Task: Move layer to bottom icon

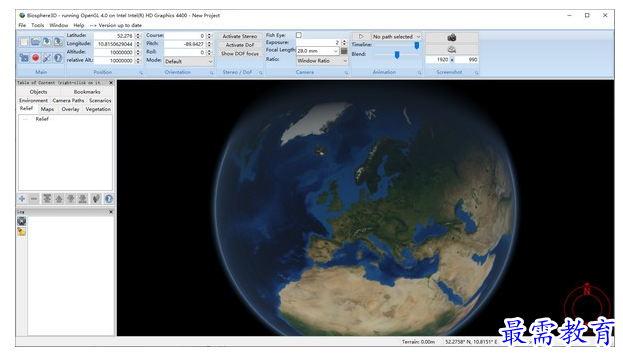Action: [x=83, y=198]
